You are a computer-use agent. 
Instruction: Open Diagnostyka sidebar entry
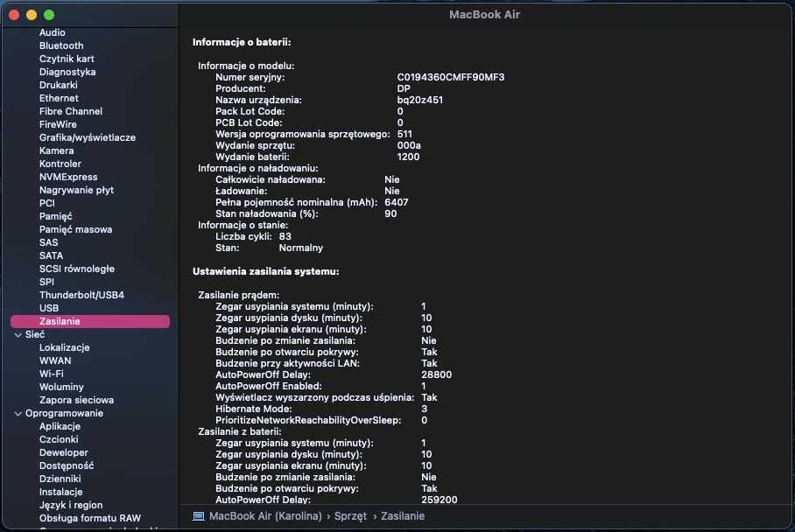pos(67,72)
